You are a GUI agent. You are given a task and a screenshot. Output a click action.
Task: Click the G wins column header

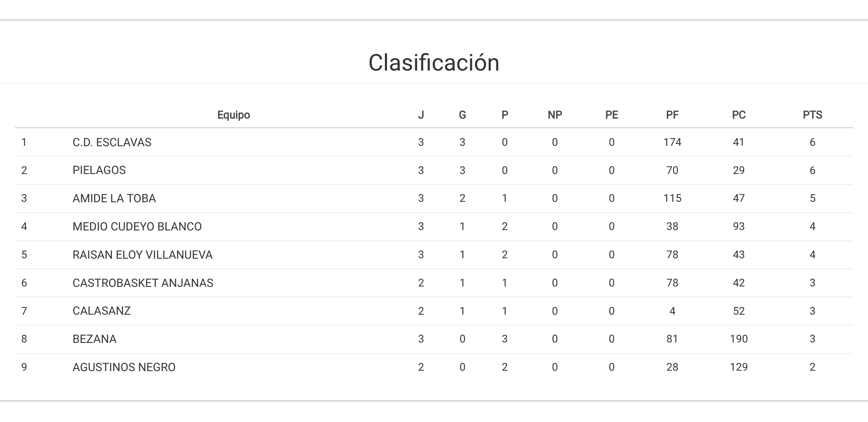[x=462, y=115]
